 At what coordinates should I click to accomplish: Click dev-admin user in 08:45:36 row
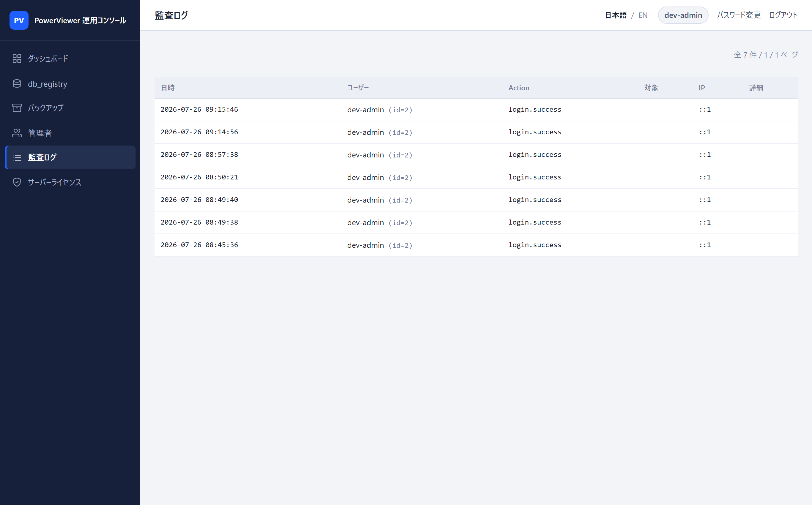pos(366,245)
